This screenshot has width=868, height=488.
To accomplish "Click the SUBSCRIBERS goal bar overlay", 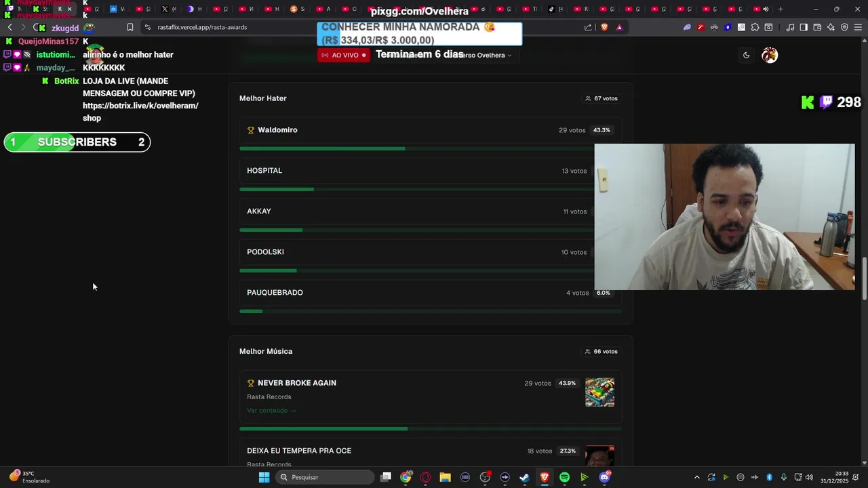I will coord(77,142).
